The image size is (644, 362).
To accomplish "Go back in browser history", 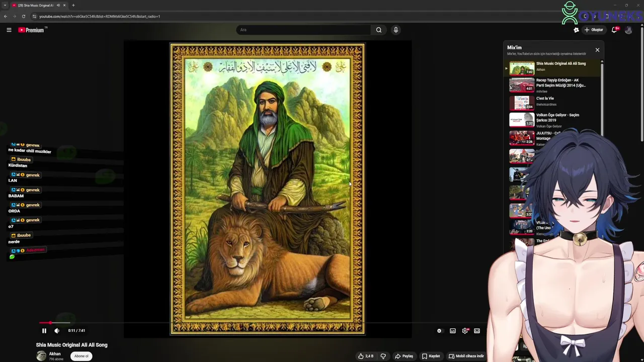I will tap(6, 16).
